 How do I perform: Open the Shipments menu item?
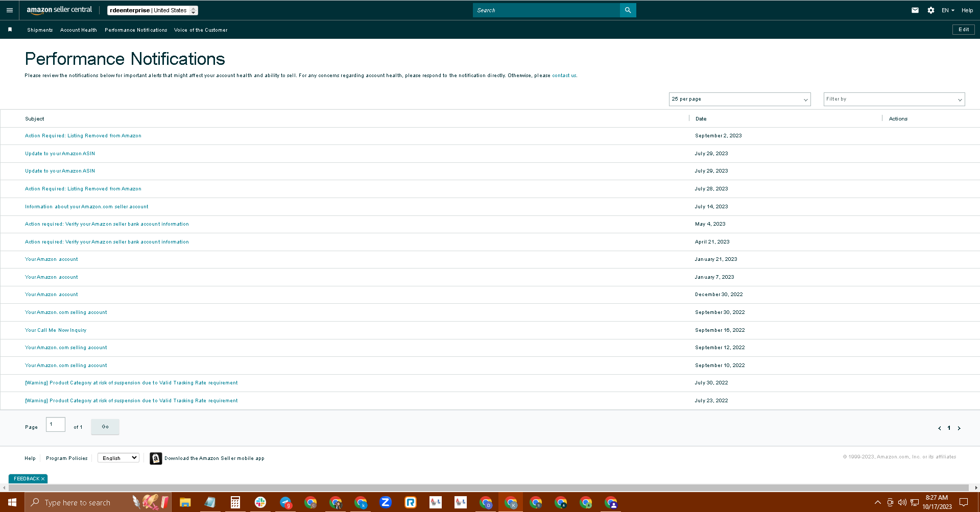click(x=40, y=30)
